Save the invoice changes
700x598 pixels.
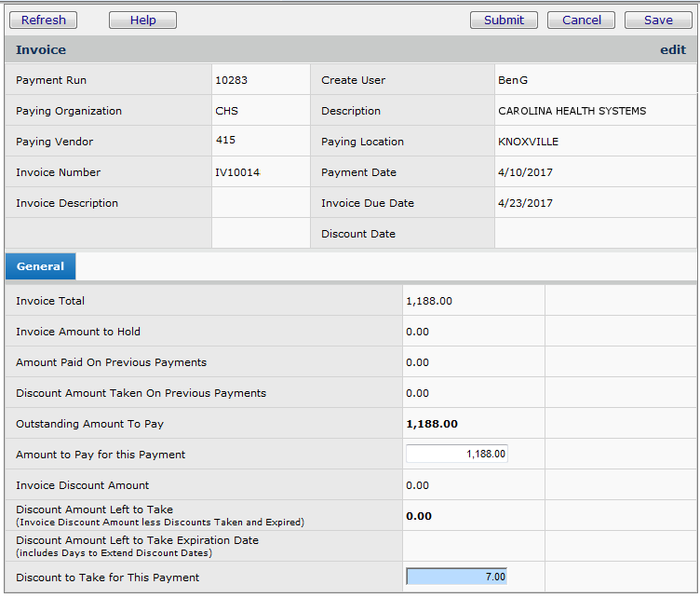[658, 20]
